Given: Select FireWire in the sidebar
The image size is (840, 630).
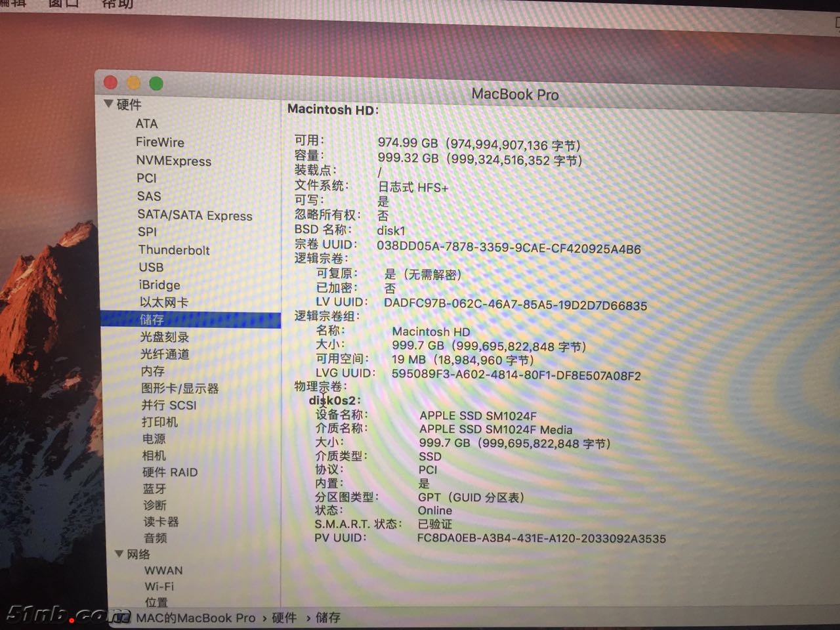Looking at the screenshot, I should click(160, 142).
